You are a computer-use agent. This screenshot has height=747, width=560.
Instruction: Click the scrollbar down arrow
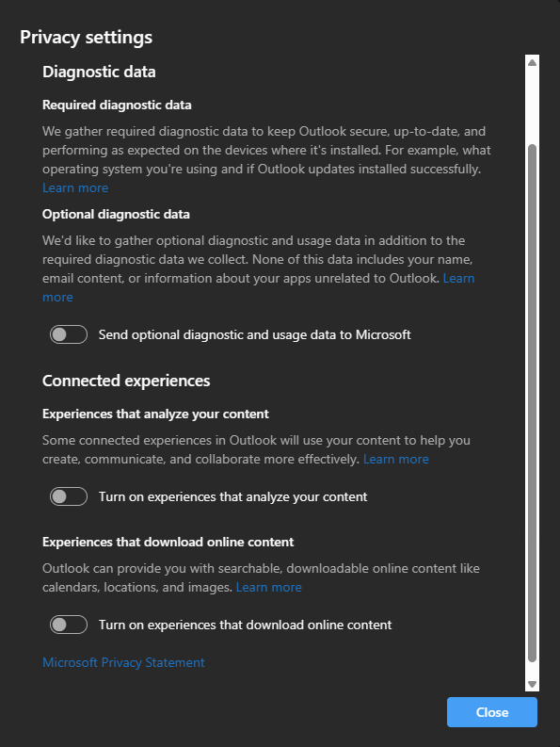coord(533,685)
